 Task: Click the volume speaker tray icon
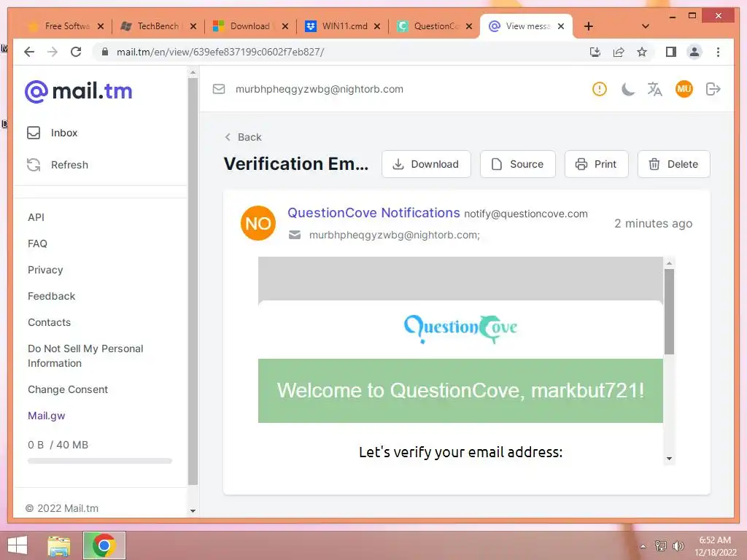pyautogui.click(x=678, y=546)
